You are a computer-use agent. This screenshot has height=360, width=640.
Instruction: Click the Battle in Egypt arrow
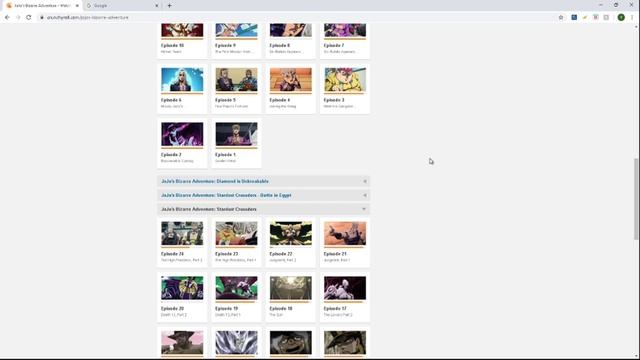click(364, 195)
